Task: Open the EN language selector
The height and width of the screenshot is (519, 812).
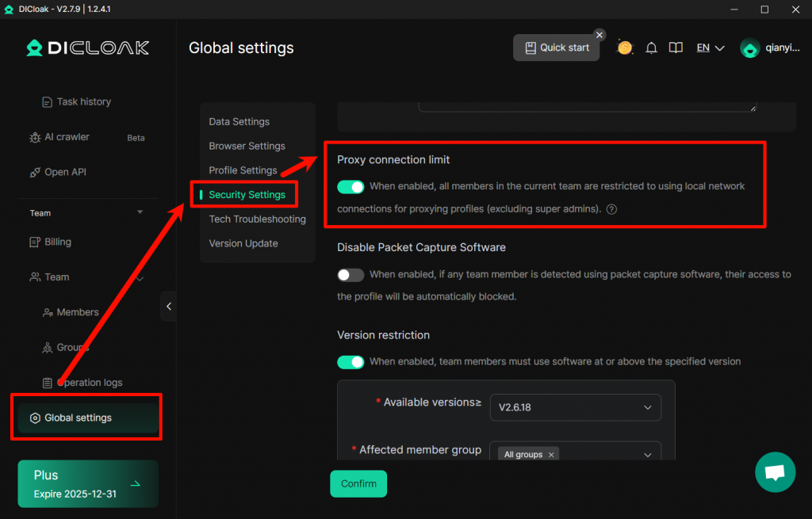Action: (x=710, y=48)
